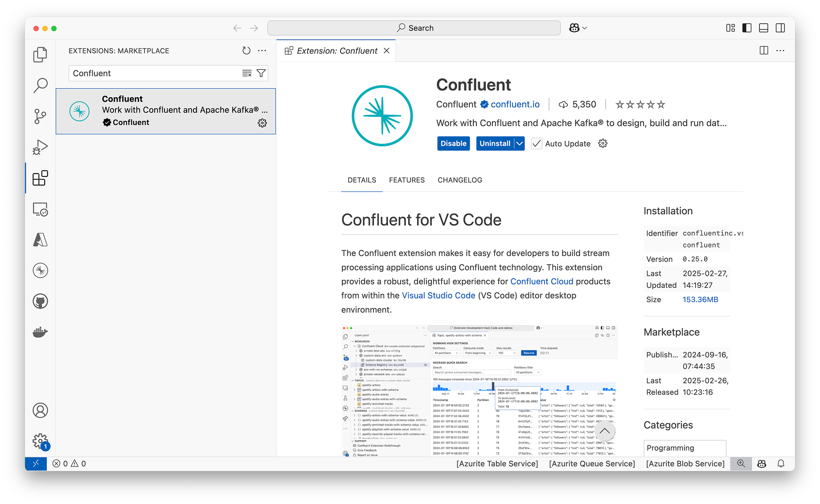820x504 pixels.
Task: Switch to the CHANGELOG tab
Action: (x=460, y=180)
